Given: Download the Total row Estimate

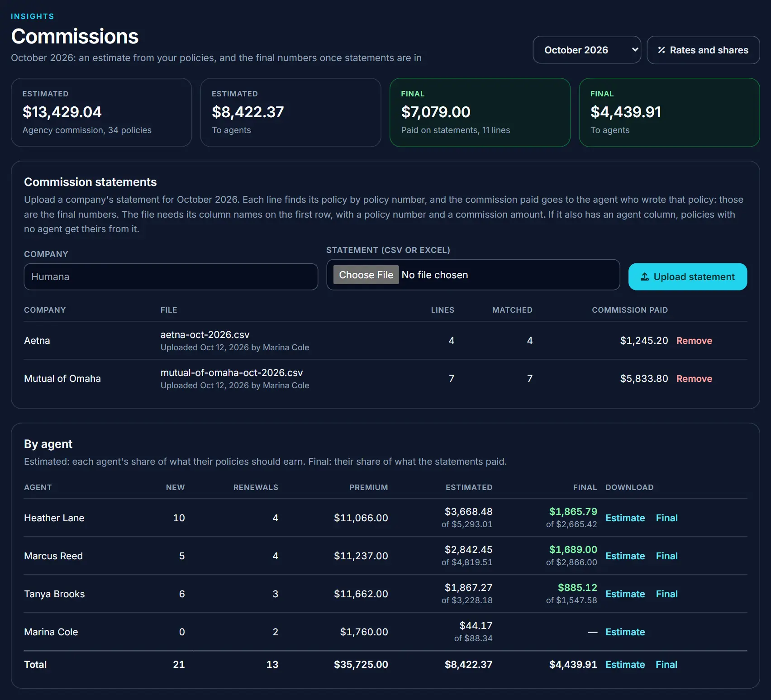Looking at the screenshot, I should coord(625,665).
